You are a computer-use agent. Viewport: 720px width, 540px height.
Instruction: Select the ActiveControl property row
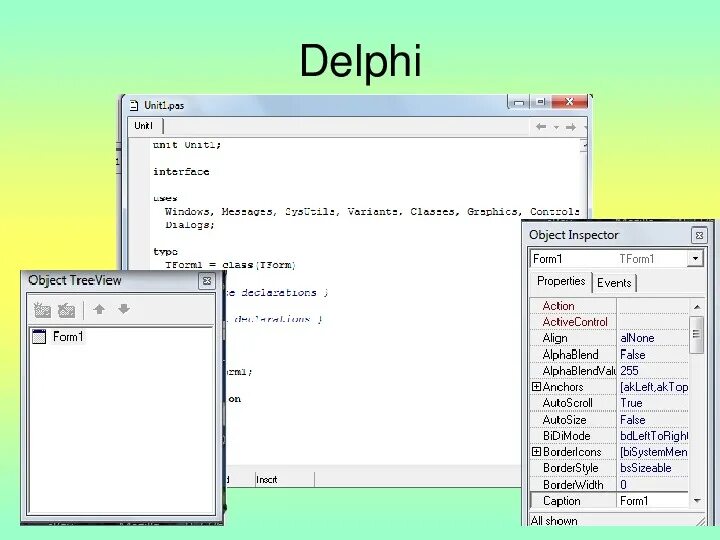(x=609, y=322)
